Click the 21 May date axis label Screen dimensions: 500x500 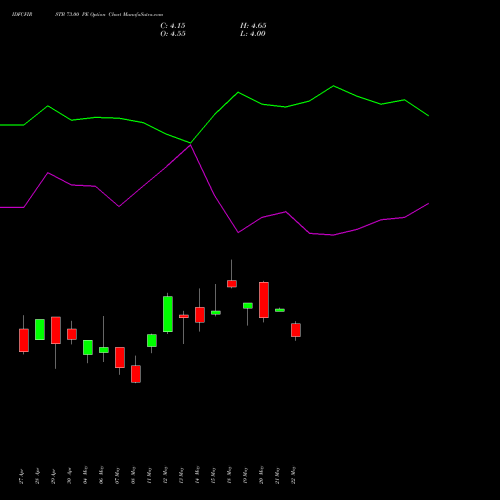[x=278, y=475]
